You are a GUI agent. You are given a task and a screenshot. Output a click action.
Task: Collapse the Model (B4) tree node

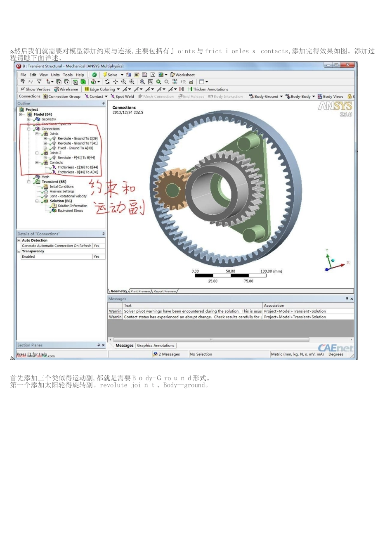tap(21, 114)
